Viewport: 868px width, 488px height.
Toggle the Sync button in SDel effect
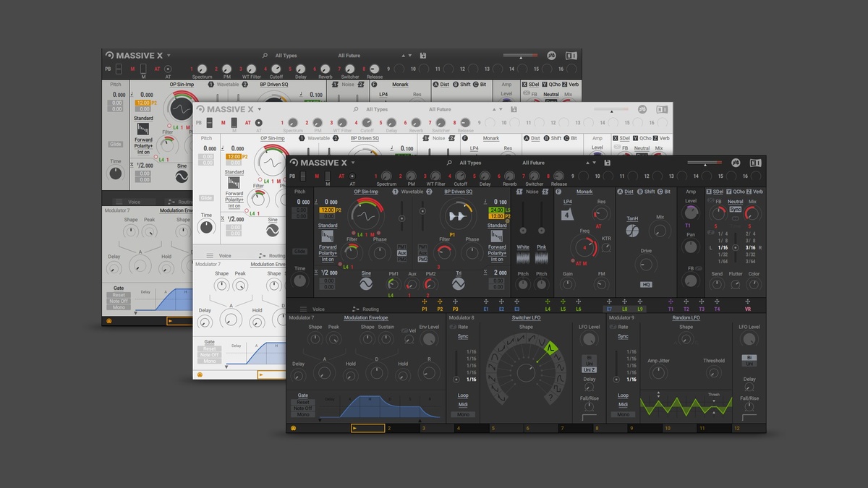736,209
